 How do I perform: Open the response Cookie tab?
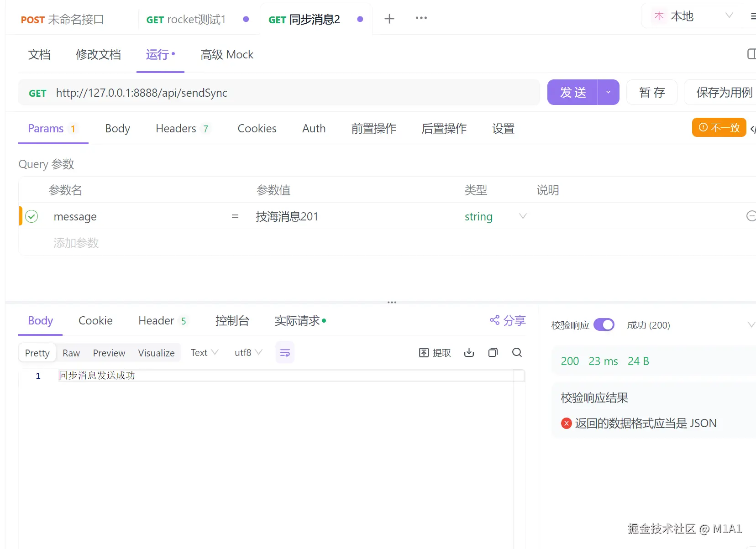coord(95,321)
